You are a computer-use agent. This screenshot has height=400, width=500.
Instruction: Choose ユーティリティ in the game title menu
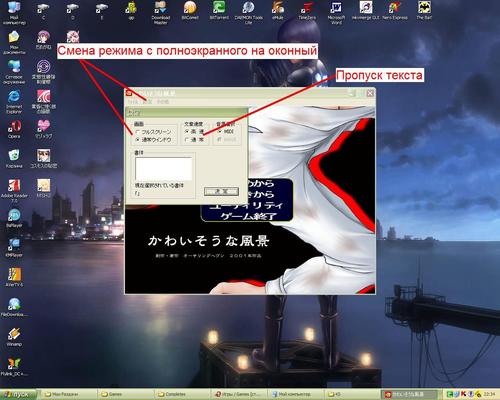click(247, 205)
